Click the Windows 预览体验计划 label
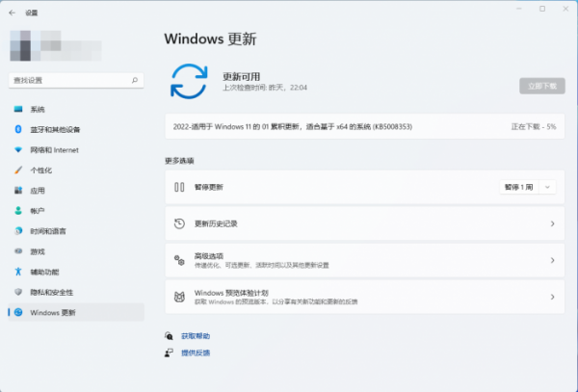This screenshot has width=578, height=392. point(231,293)
